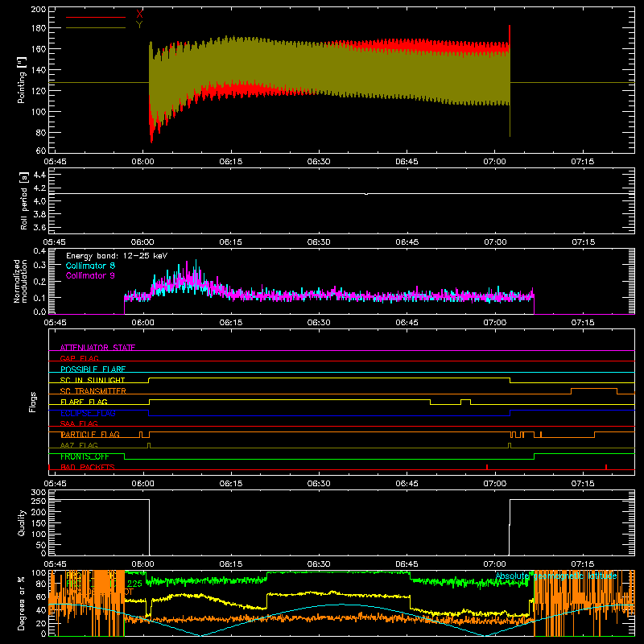The width and height of the screenshot is (644, 644).
Task: Select the red 'X' legend label
Action: click(139, 14)
